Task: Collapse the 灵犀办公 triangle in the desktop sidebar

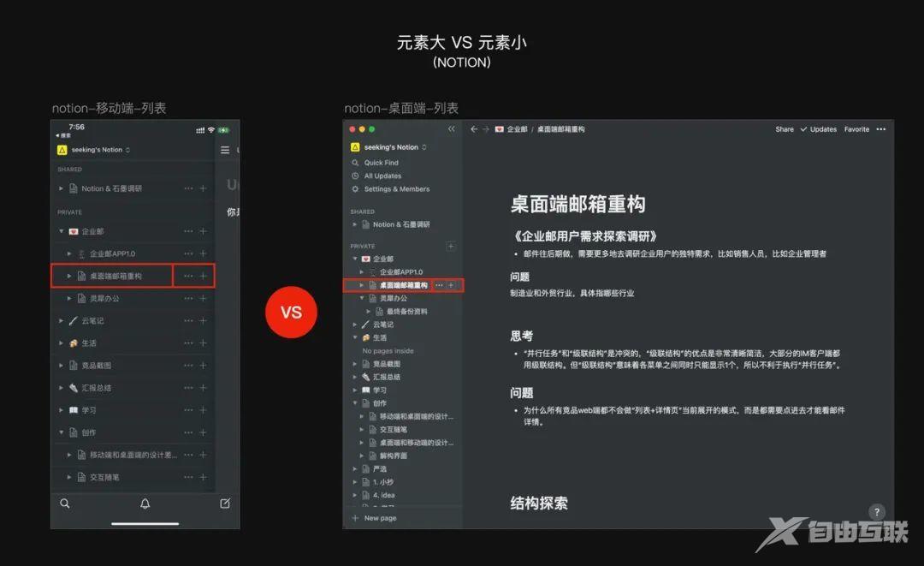Action: point(362,298)
